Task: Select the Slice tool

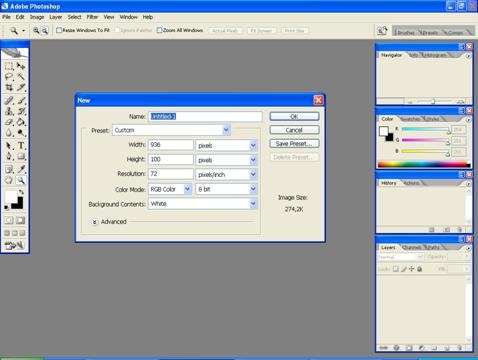Action: tap(21, 87)
